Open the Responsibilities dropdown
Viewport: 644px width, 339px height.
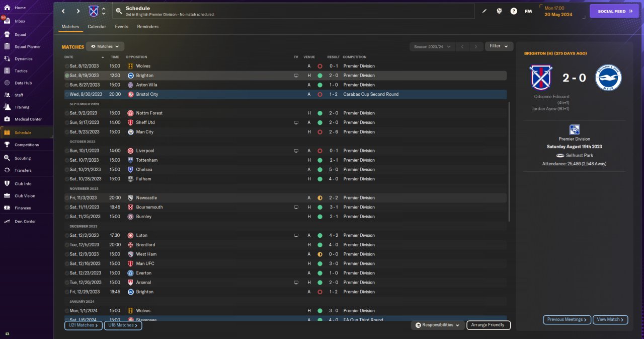coord(438,325)
